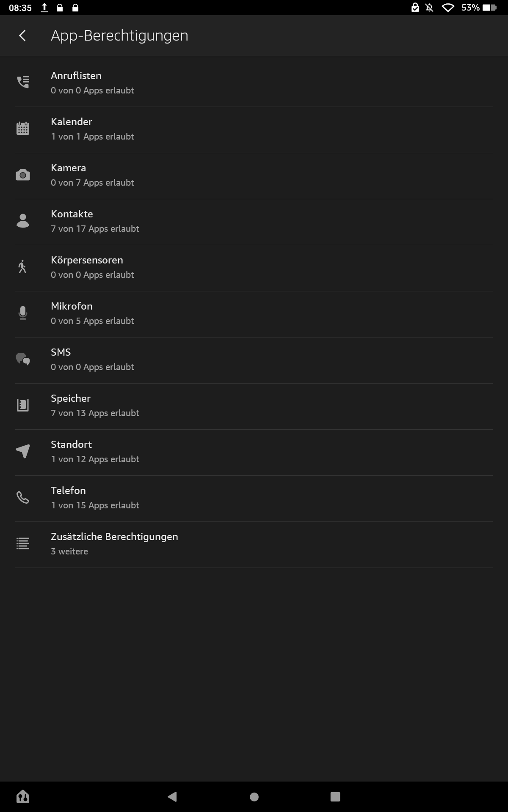Open Kalender permission entry
Viewport: 508px width, 812px height.
[254, 129]
